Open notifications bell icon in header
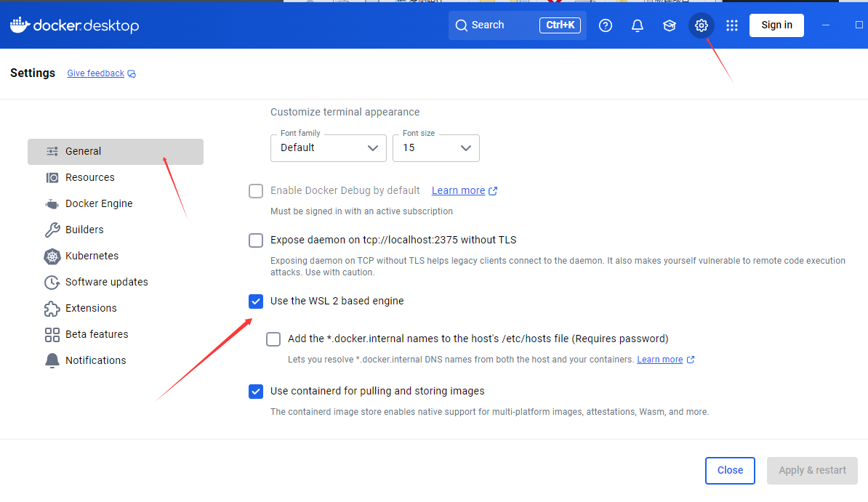868x502 pixels. tap(638, 25)
